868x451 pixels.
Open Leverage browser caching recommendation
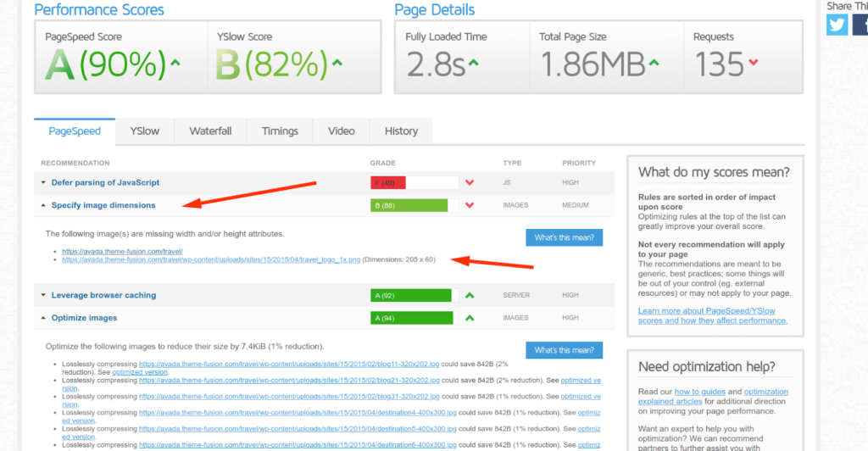(103, 296)
